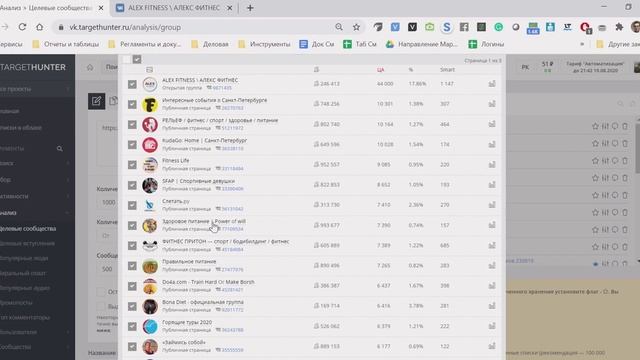The height and width of the screenshot is (360, 640).
Task: Open Отчеты и таблицы bookmark folder
Action: pyautogui.click(x=66, y=44)
